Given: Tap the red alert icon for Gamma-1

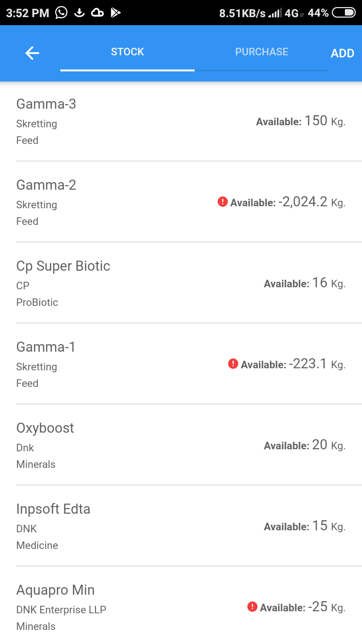Looking at the screenshot, I should coord(233,363).
